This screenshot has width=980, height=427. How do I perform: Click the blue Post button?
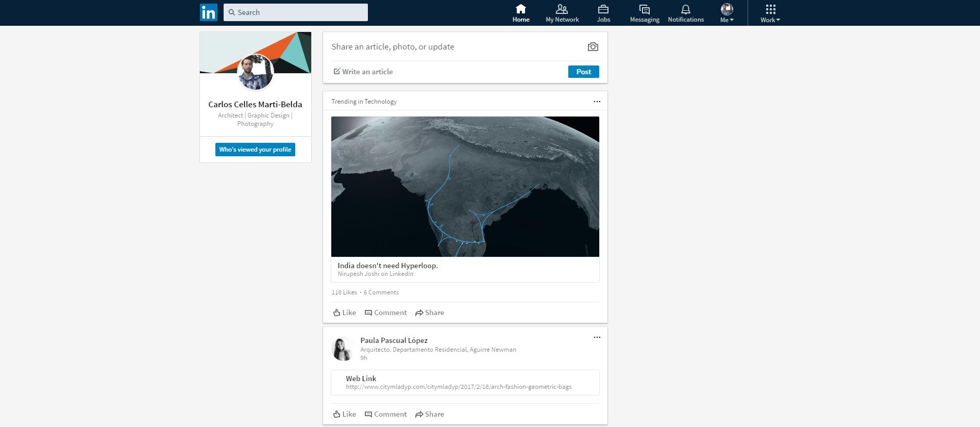(x=584, y=72)
